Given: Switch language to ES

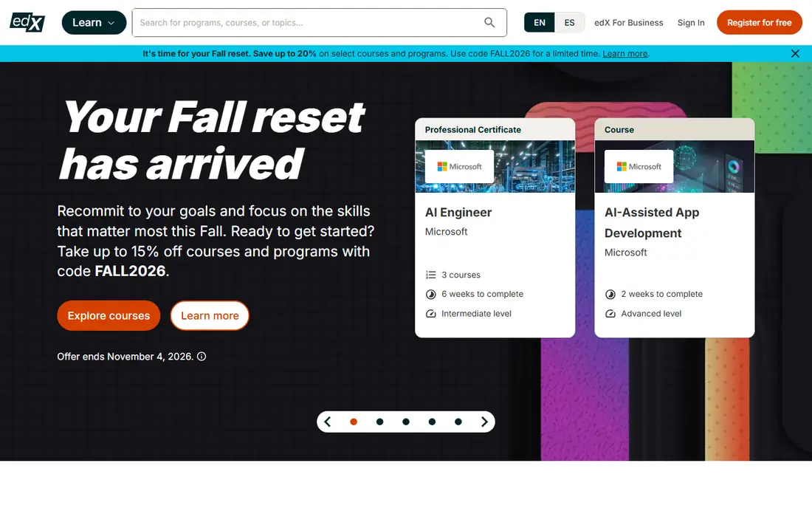Looking at the screenshot, I should point(569,23).
